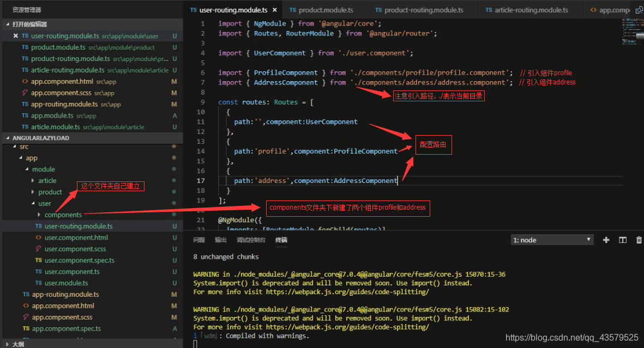Open the first webpack code-splitting link in terminal
Image resolution: width=644 pixels, height=348 pixels.
(347, 292)
